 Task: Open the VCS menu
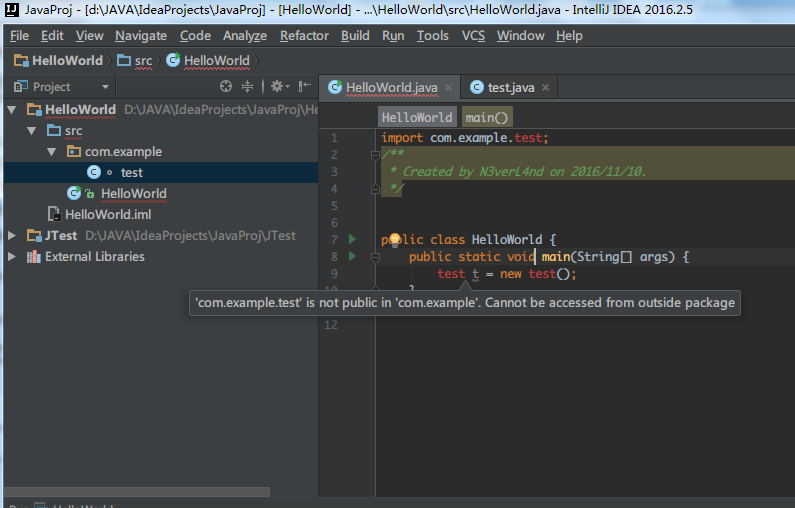(473, 35)
